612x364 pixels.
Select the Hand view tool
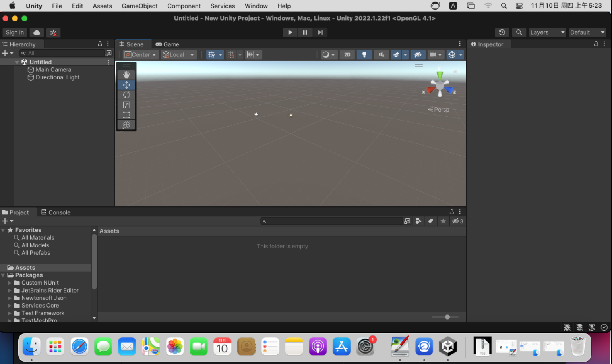[x=126, y=75]
